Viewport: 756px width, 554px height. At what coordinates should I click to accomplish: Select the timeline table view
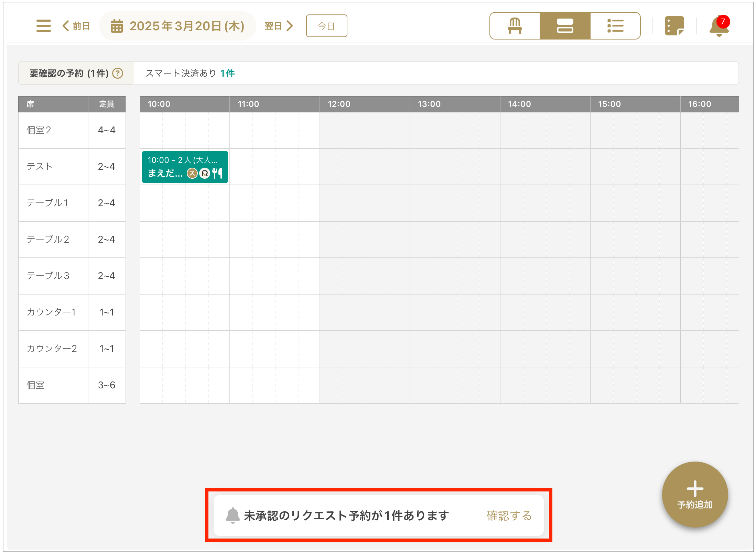(x=565, y=26)
